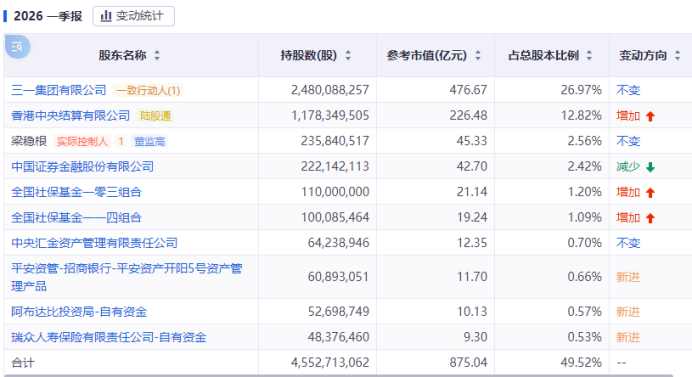Image resolution: width=692 pixels, height=377 pixels.
Task: Click the 董监高 tag
Action: point(150,141)
